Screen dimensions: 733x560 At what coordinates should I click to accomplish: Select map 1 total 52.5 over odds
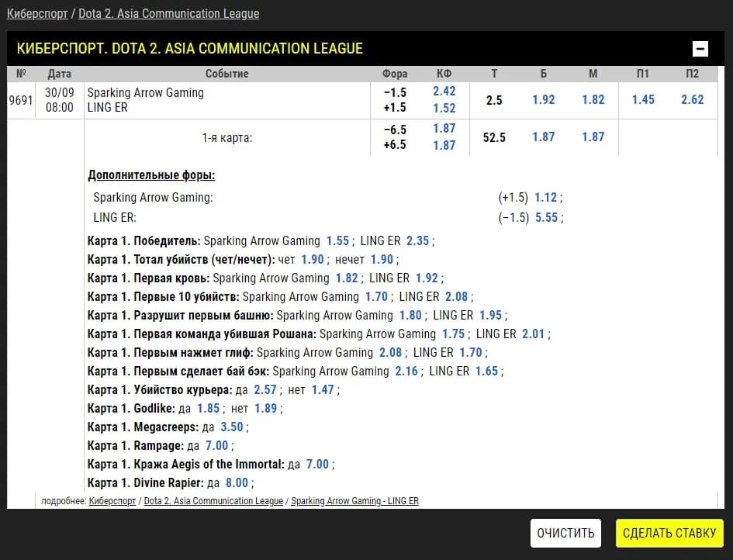[x=544, y=137]
